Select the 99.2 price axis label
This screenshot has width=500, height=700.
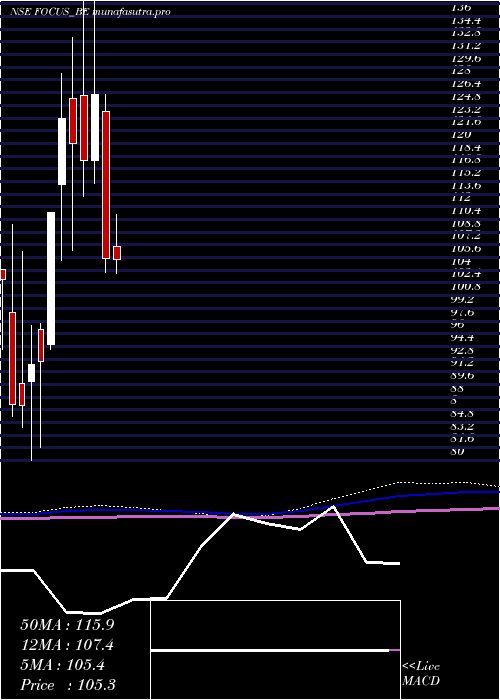pyautogui.click(x=464, y=299)
